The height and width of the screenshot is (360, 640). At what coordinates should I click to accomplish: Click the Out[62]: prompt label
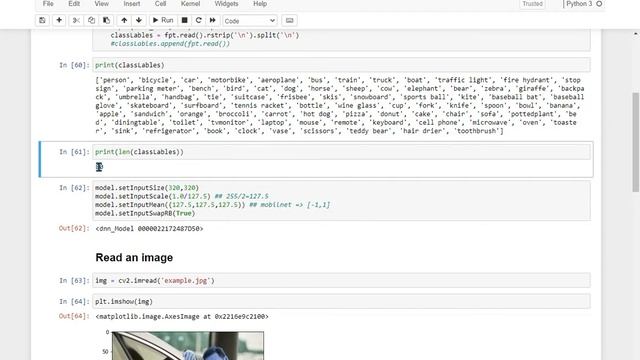pyautogui.click(x=74, y=229)
